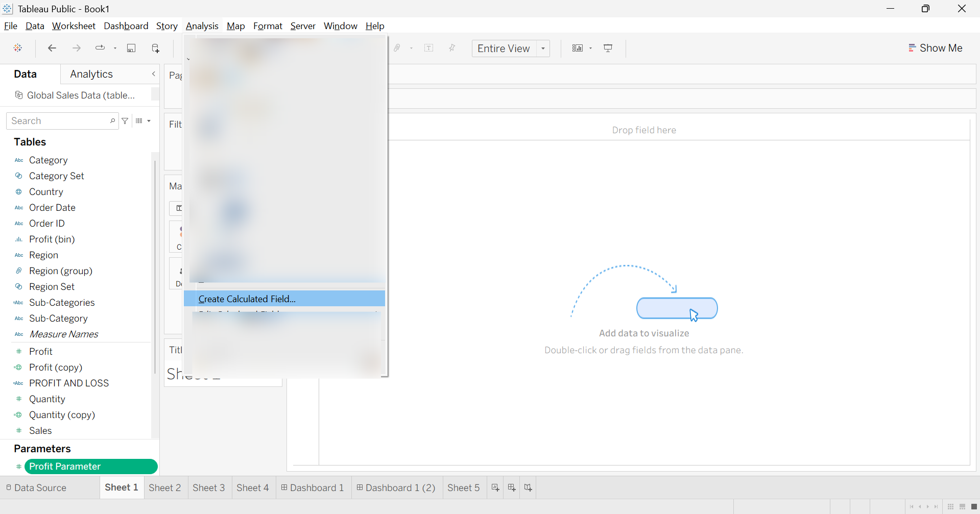This screenshot has width=980, height=514.
Task: Click the Add New Data Source icon
Action: [156, 48]
